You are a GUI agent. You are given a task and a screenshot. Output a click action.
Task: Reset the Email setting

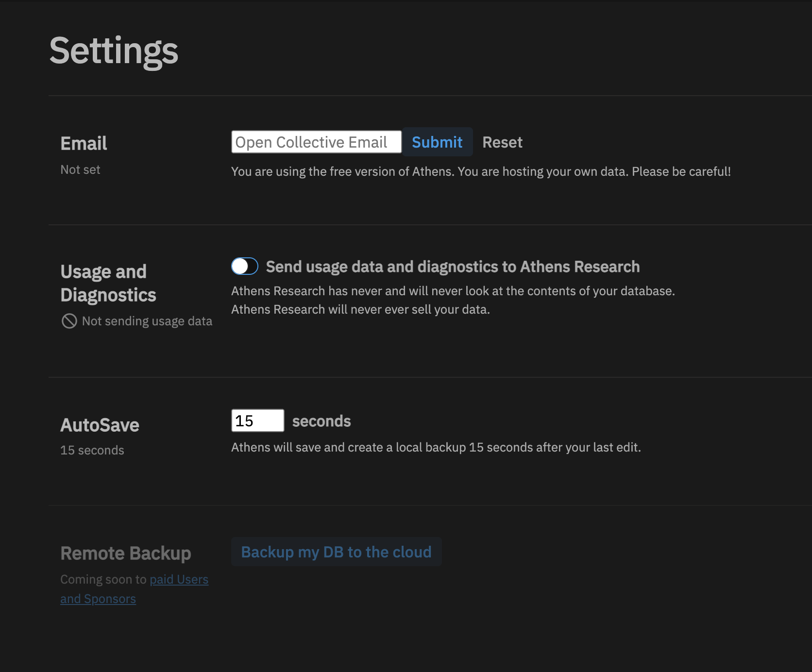502,142
